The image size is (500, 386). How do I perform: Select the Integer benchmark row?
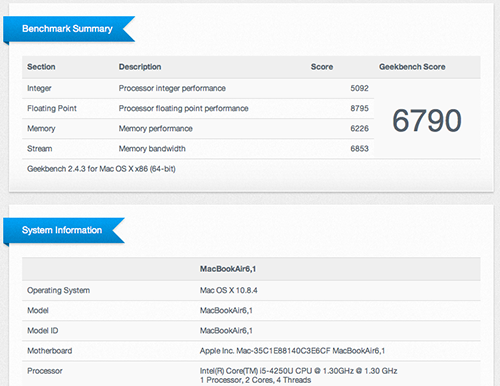[x=198, y=88]
